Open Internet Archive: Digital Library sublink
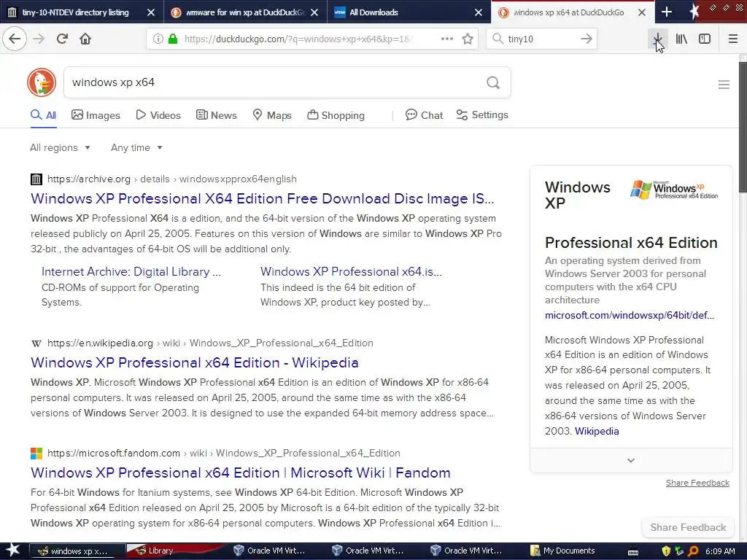 pyautogui.click(x=131, y=271)
